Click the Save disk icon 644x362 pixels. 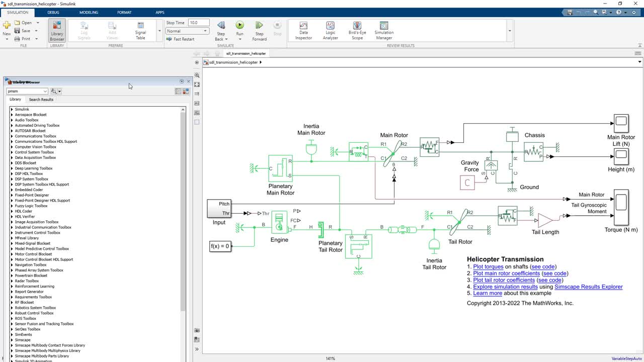pos(17,31)
